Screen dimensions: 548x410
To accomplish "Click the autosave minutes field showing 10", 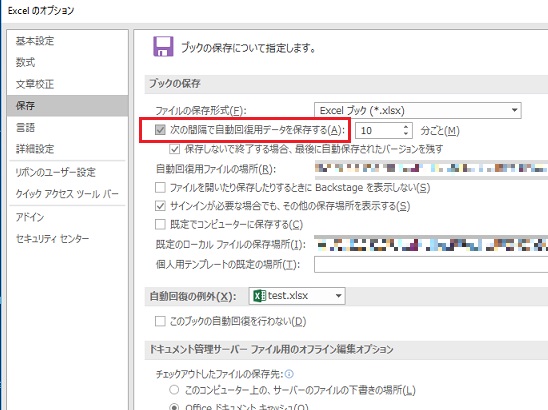I will click(378, 131).
